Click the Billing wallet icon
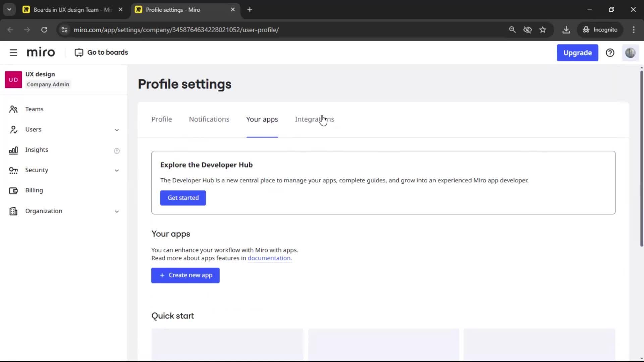 pos(13,191)
